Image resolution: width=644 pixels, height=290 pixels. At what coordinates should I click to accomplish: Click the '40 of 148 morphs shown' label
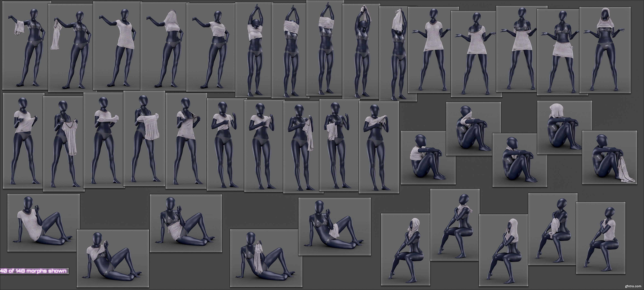[x=34, y=271]
